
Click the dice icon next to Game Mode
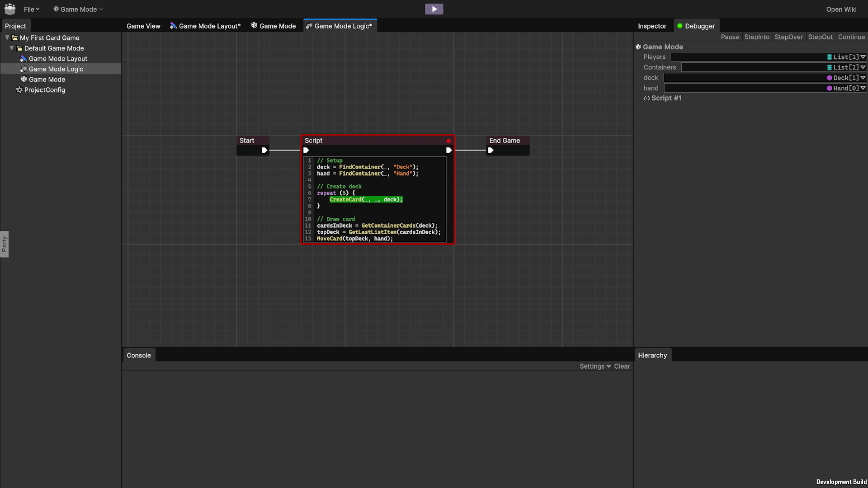24,79
